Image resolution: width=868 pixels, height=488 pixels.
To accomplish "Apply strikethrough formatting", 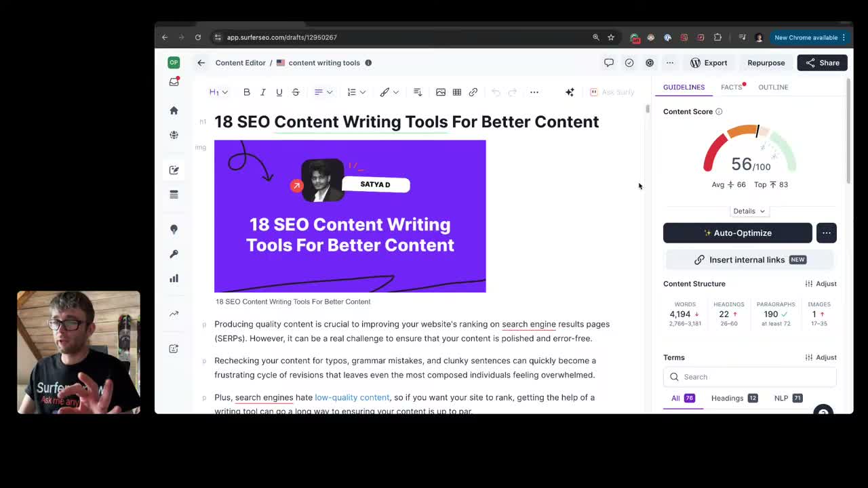I will pyautogui.click(x=296, y=92).
